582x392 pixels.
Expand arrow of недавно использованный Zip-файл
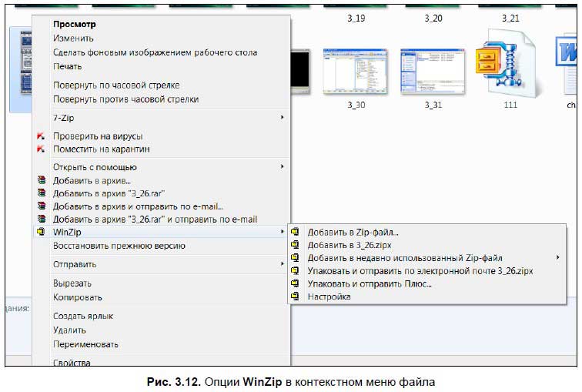coord(558,257)
